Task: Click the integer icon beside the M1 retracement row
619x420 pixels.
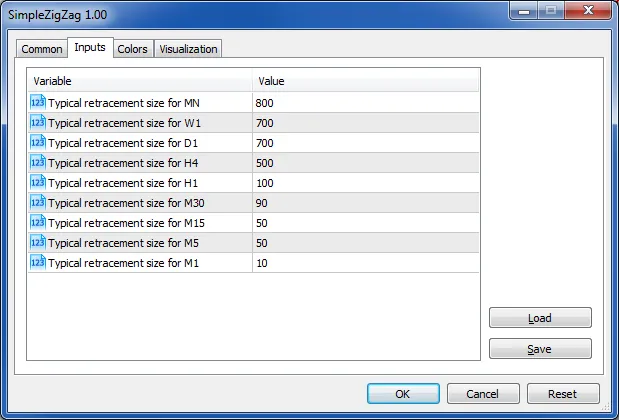Action: click(x=38, y=262)
